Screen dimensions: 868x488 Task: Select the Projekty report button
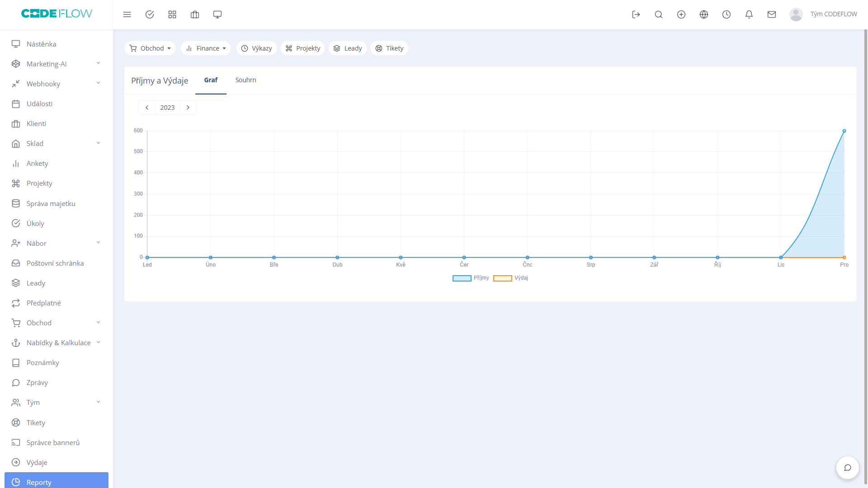coord(303,48)
